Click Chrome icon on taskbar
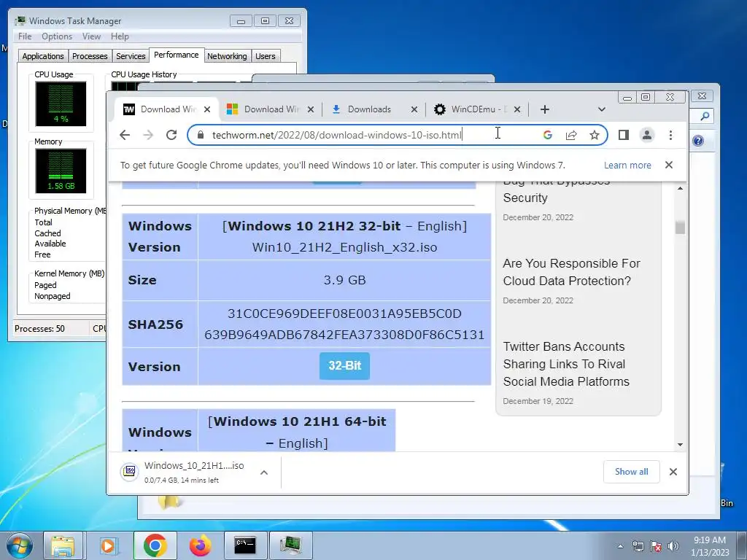The height and width of the screenshot is (560, 747). [x=155, y=545]
